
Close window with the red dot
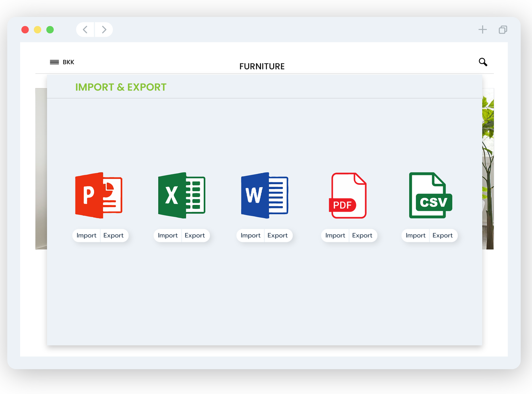point(25,30)
